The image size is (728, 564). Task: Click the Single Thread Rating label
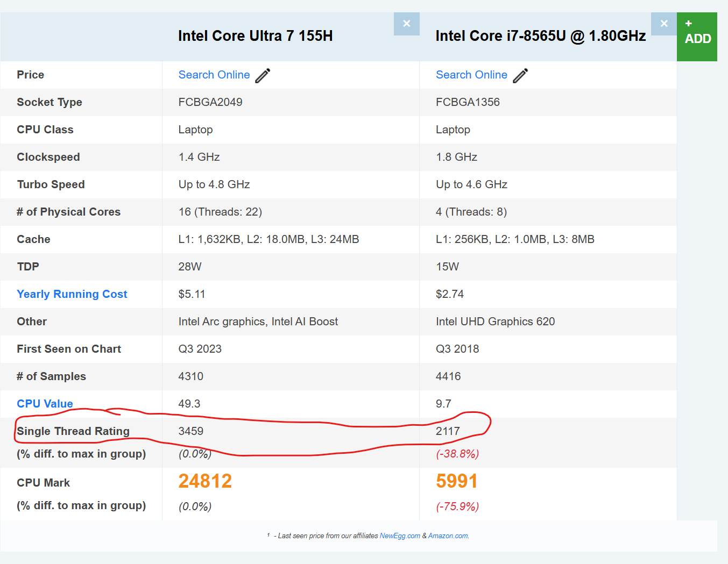point(73,431)
